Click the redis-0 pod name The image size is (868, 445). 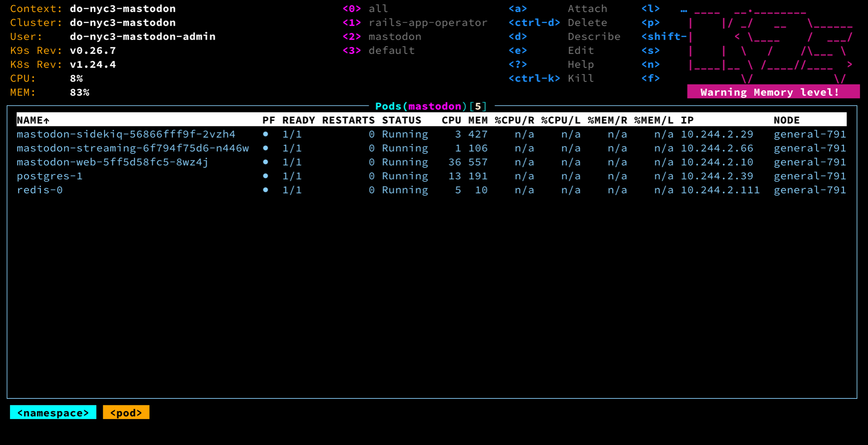click(40, 190)
